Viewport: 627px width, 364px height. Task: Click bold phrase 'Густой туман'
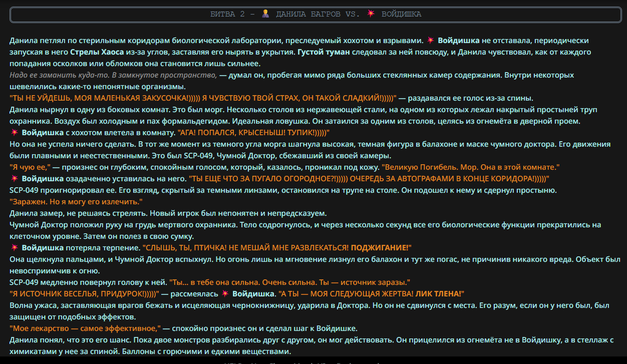click(324, 52)
